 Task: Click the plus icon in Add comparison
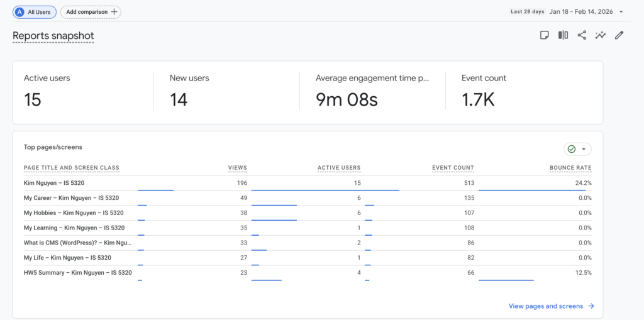[114, 12]
